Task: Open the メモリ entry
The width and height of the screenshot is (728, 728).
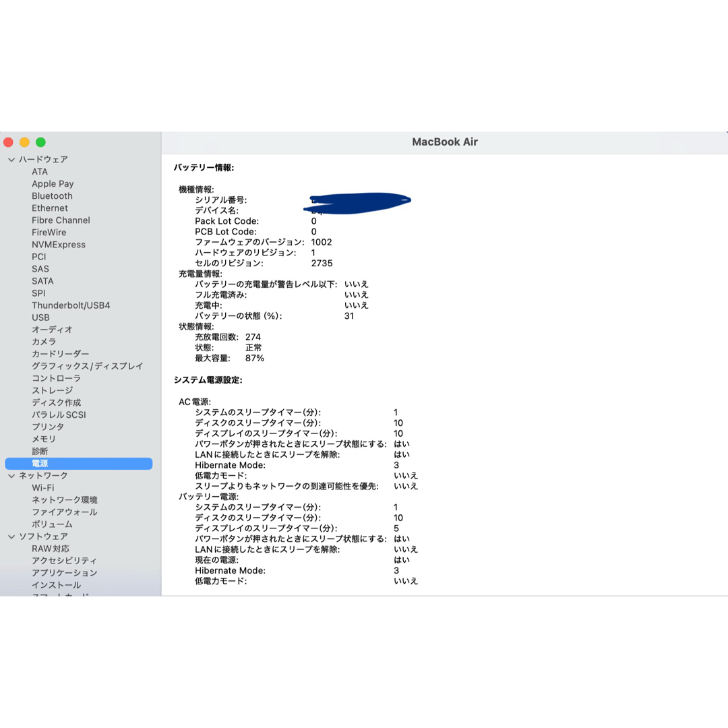Action: [x=44, y=439]
